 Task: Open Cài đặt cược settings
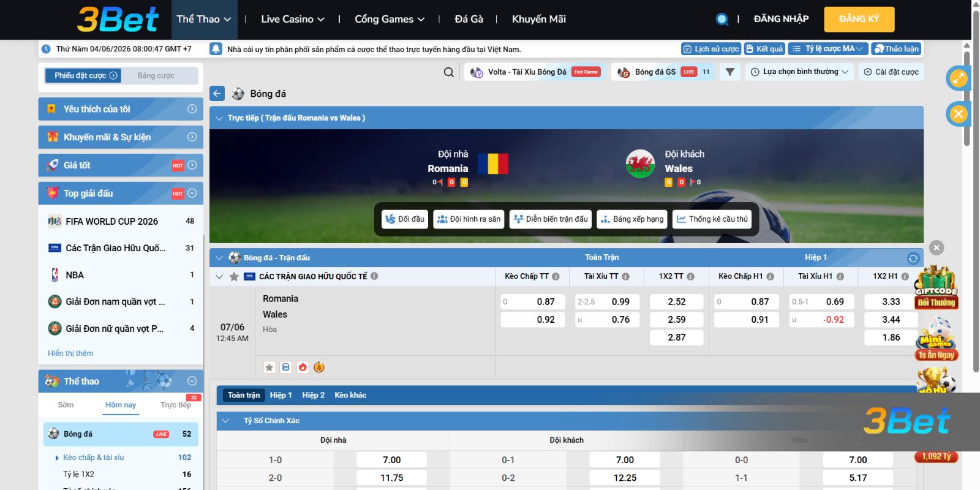pos(891,72)
